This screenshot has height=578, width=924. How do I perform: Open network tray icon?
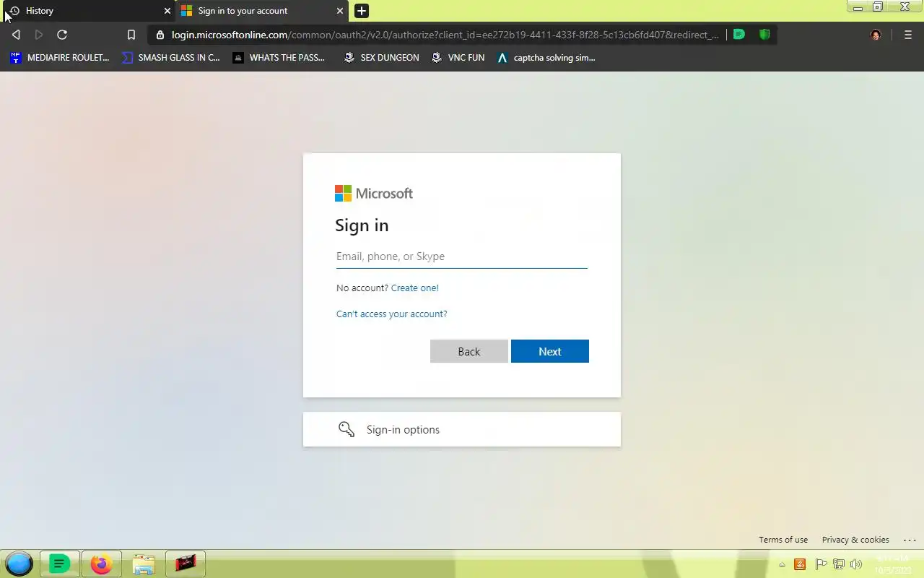[839, 564]
